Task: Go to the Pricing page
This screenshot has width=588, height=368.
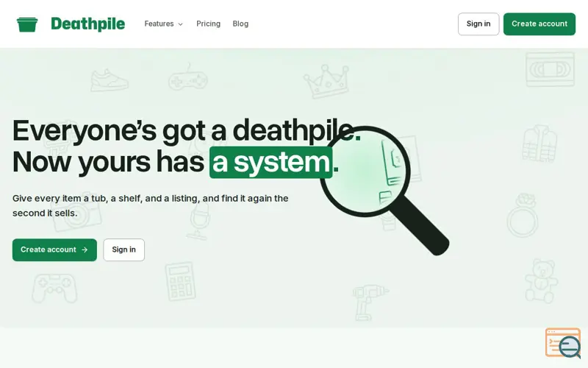Action: [x=208, y=24]
